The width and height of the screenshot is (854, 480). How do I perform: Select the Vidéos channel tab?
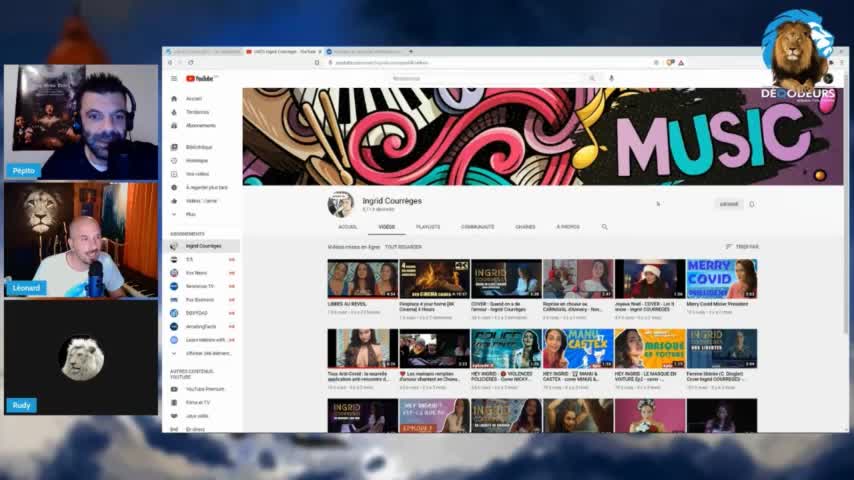click(x=386, y=227)
